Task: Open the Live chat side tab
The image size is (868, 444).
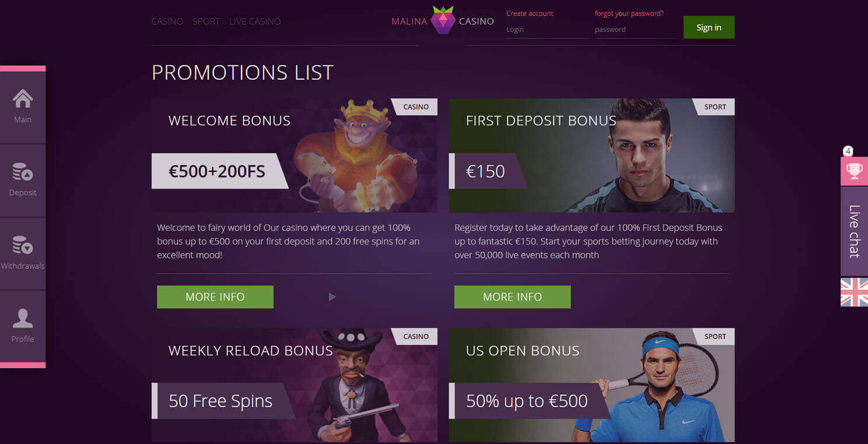Action: tap(854, 232)
